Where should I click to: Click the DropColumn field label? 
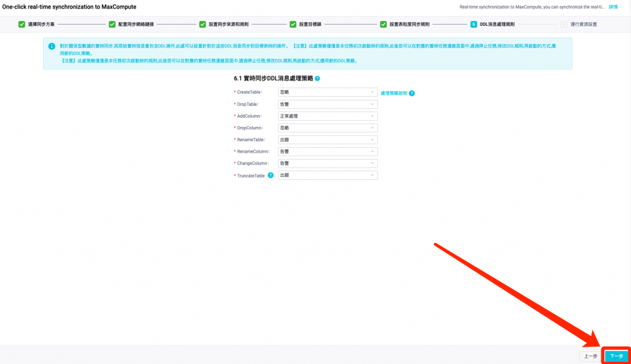tap(250, 128)
